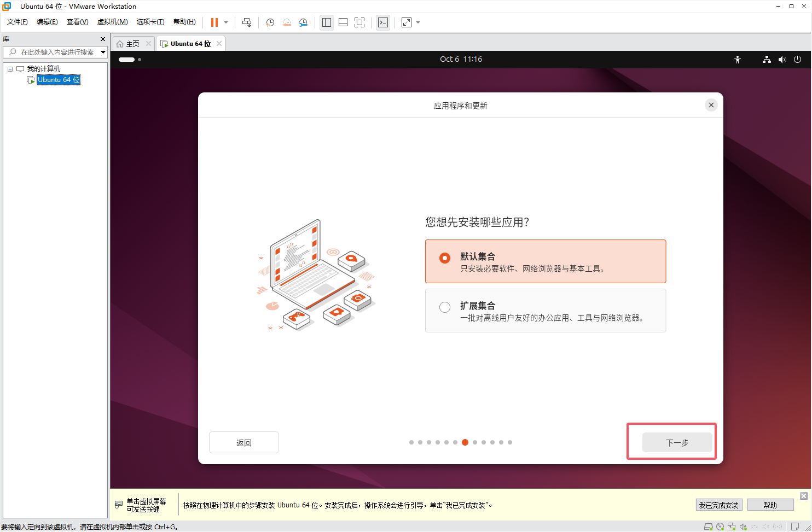Click the volume icon in Ubuntu top panel

pos(782,60)
